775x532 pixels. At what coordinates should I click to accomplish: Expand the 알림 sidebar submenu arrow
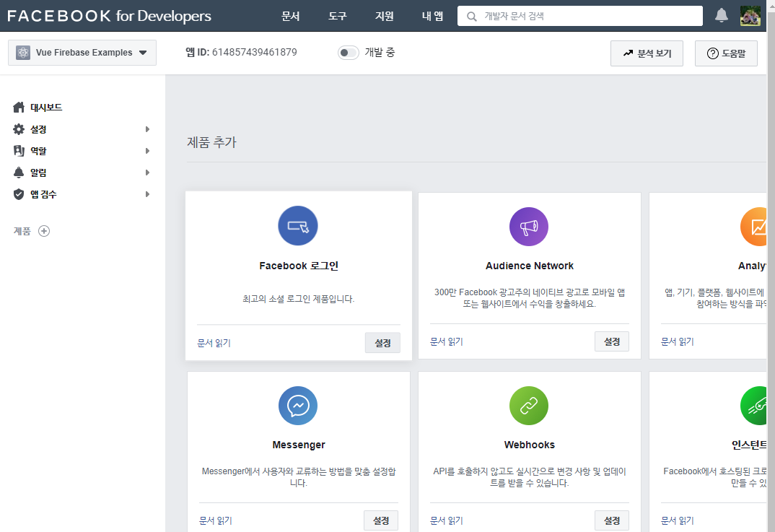(147, 173)
